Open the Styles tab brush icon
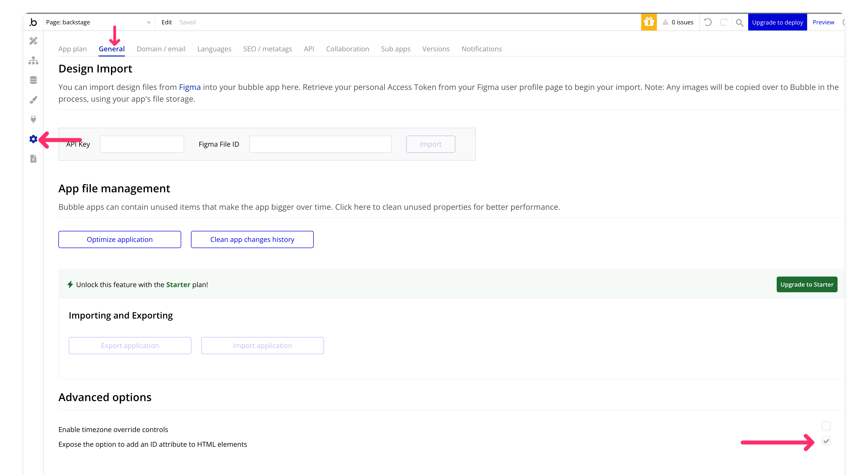This screenshot has width=868, height=475. click(33, 100)
